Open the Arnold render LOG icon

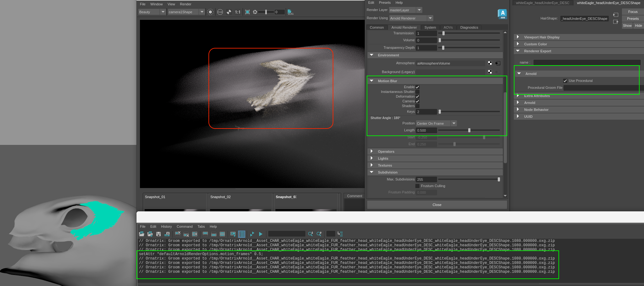click(290, 12)
